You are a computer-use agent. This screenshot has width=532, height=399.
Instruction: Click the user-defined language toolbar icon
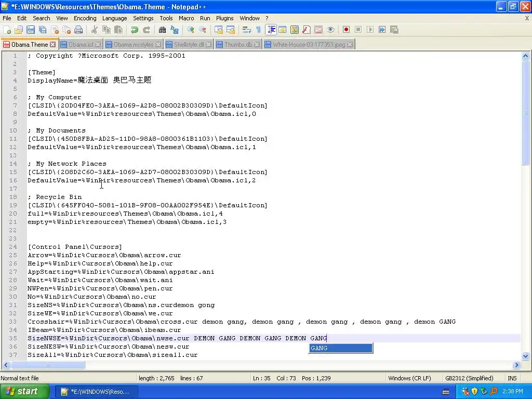point(282,30)
